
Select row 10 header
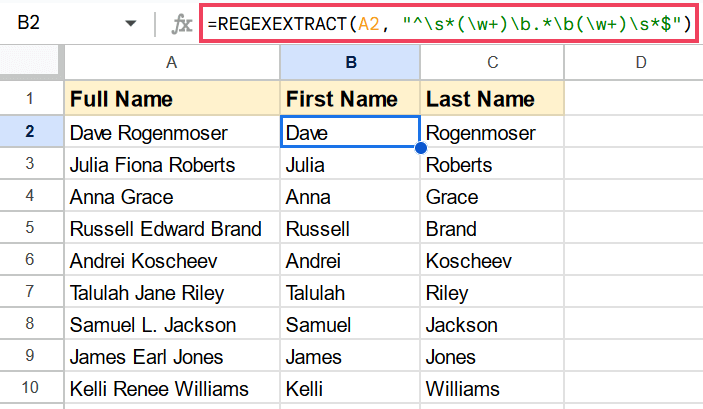(31, 387)
